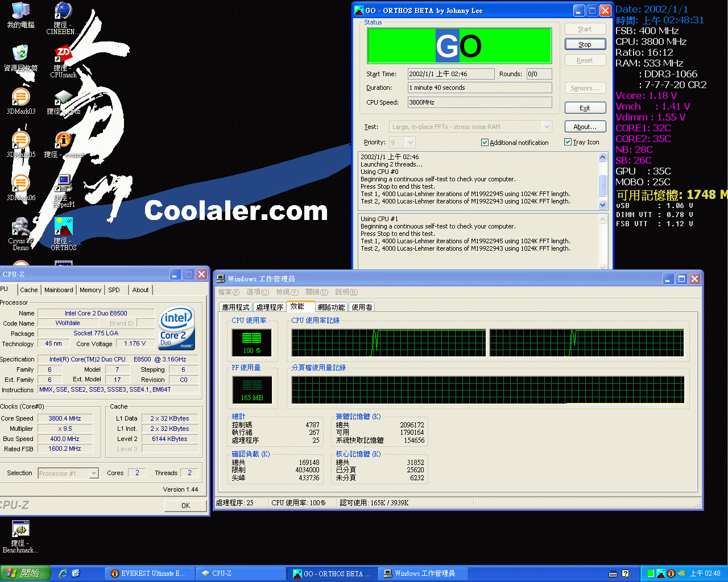Click the NVIDIA tray icon
The width and height of the screenshot is (728, 582).
681,573
